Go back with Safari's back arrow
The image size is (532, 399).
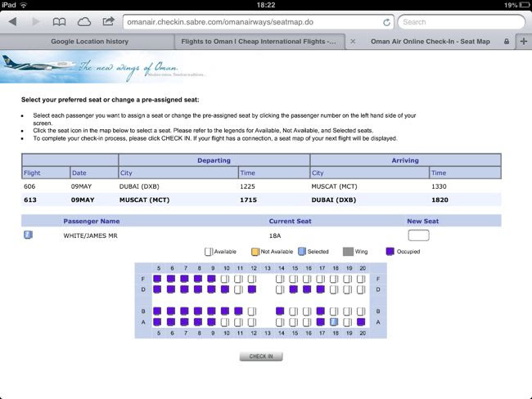pos(13,22)
